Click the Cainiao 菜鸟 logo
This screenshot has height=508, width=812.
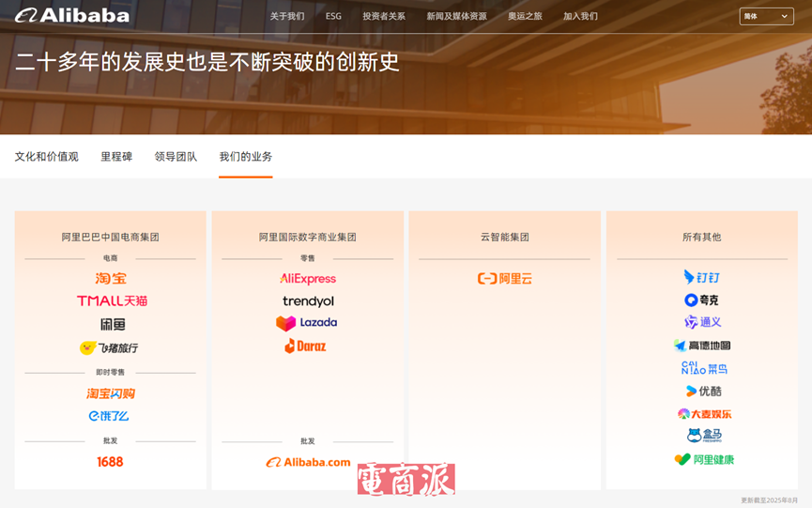(704, 368)
